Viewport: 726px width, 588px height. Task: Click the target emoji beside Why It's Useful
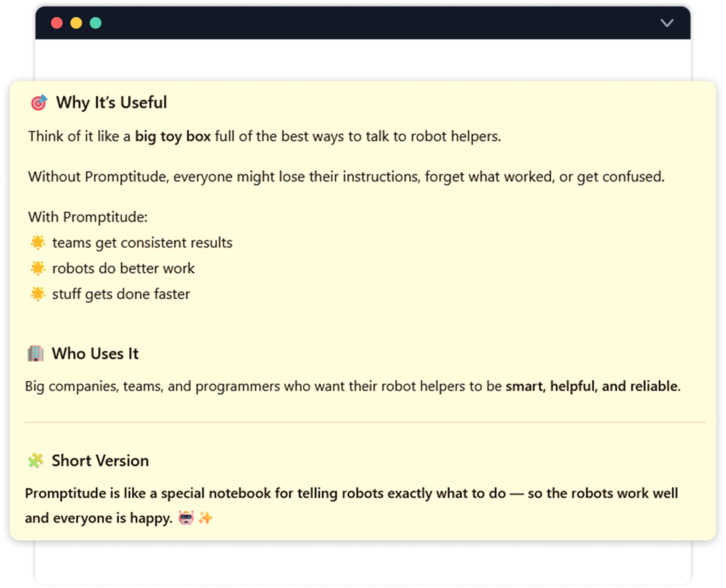[39, 103]
